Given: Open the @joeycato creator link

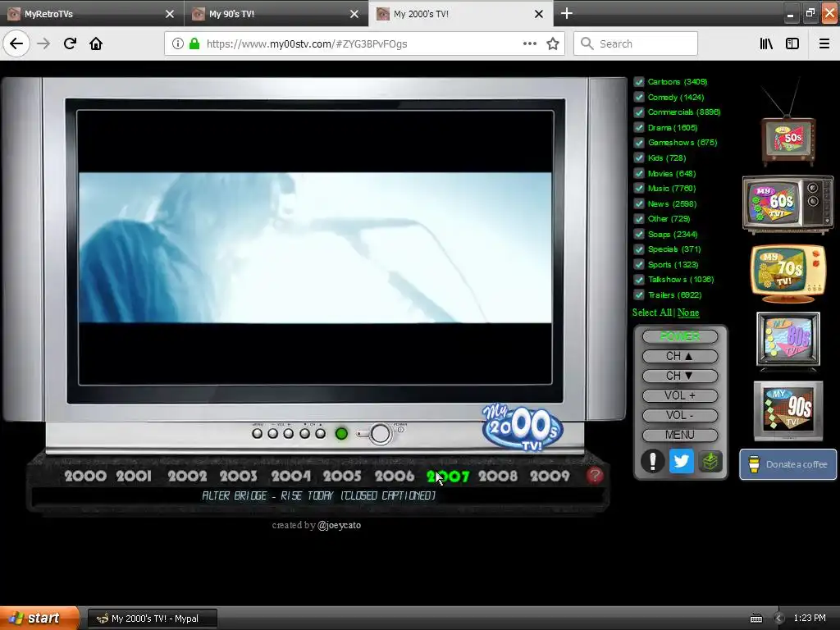Looking at the screenshot, I should (339, 526).
